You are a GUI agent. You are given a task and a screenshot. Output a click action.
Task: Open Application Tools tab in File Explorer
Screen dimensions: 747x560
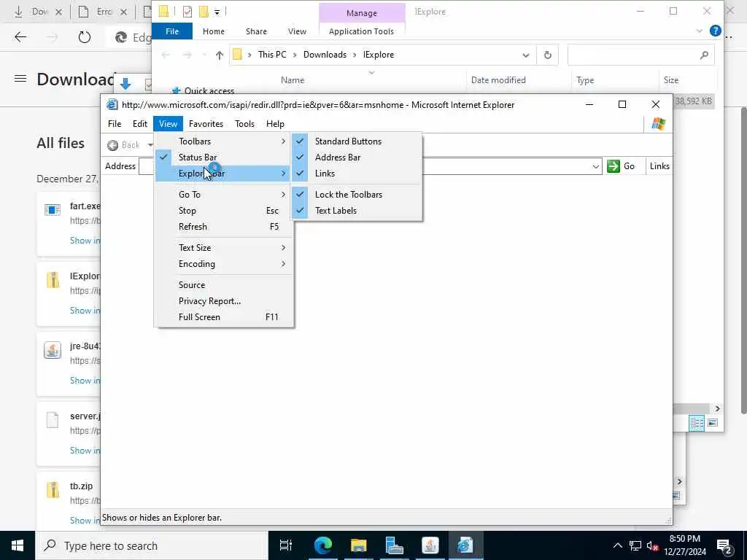[x=361, y=31]
